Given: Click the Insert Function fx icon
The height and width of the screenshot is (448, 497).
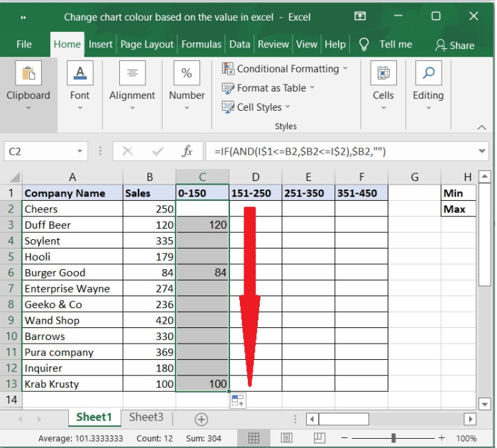Looking at the screenshot, I should pyautogui.click(x=187, y=151).
